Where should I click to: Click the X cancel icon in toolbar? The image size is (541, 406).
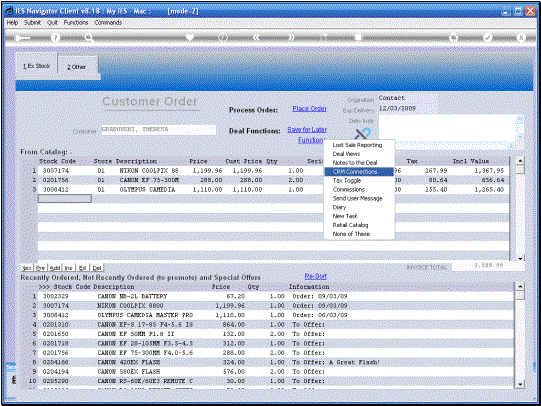coord(521,37)
